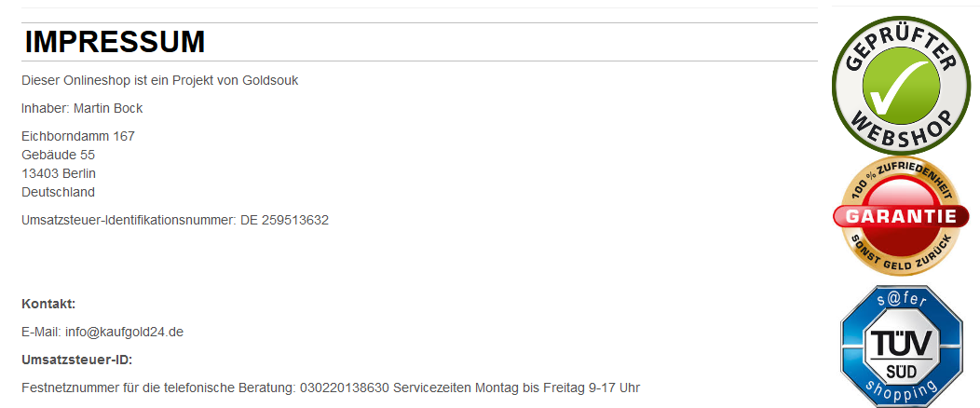Click the word Goldsouk in intro line

(x=270, y=81)
